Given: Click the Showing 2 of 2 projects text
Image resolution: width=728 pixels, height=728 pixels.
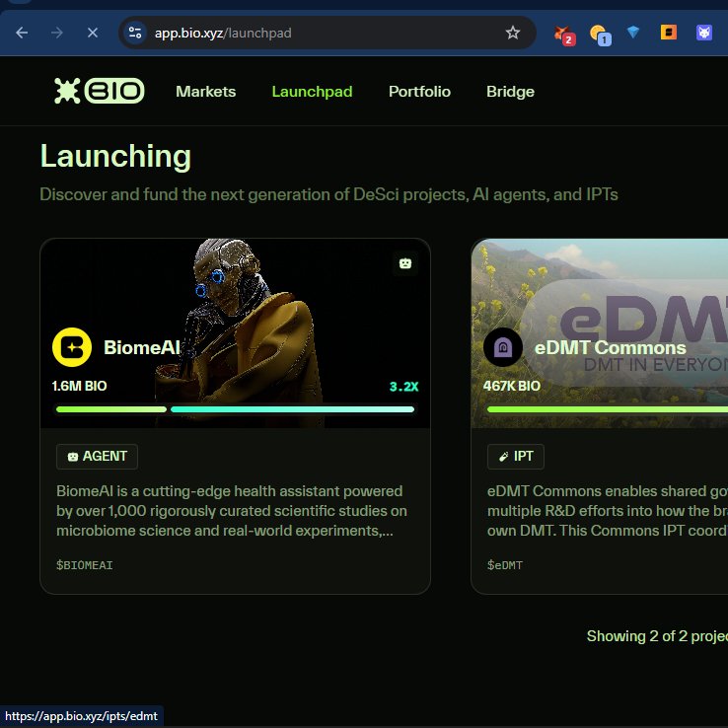Looking at the screenshot, I should (x=657, y=636).
